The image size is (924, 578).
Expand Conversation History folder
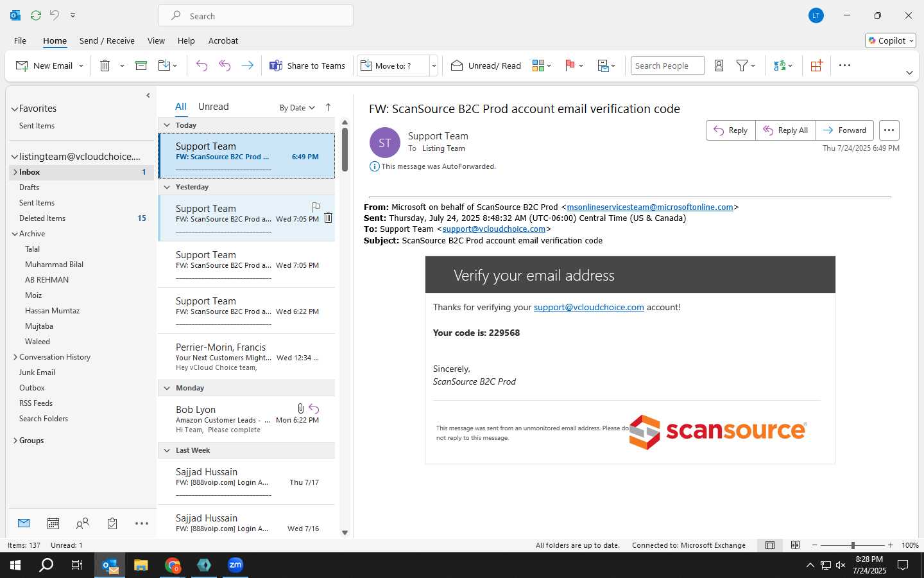click(x=15, y=357)
